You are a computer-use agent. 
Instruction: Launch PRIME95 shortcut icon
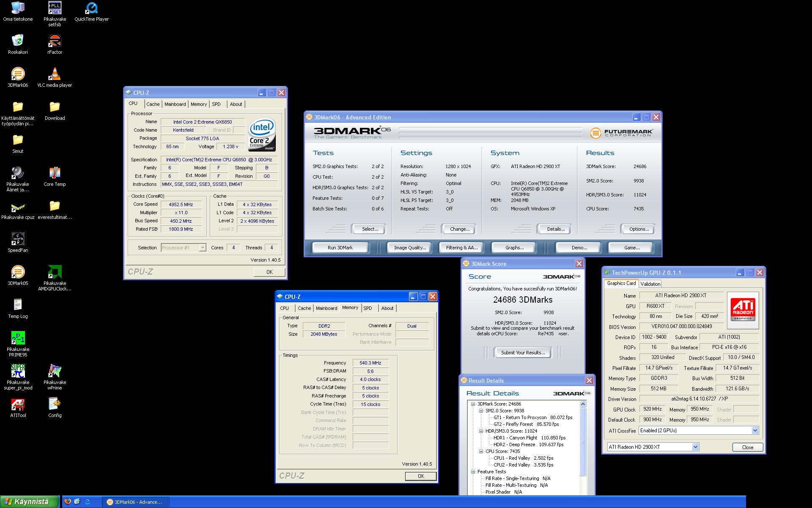[18, 344]
